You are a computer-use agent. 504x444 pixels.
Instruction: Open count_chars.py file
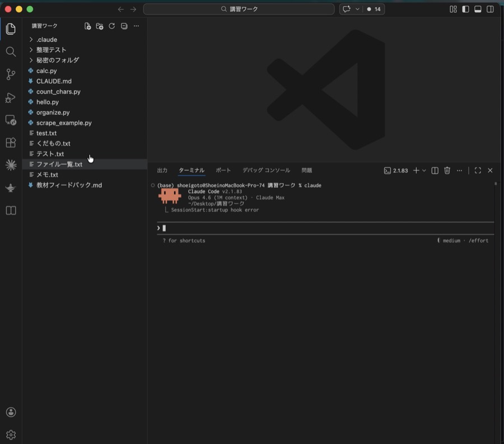point(85,92)
